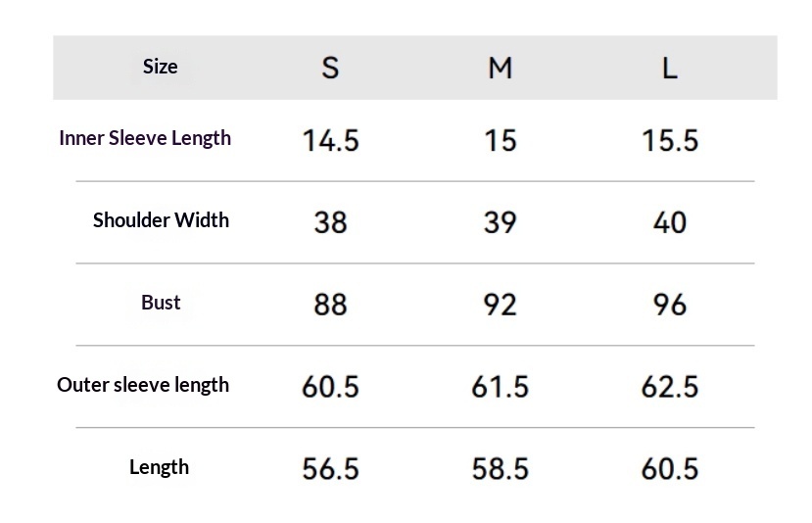The image size is (812, 523).
Task: Select the M size column header
Action: (x=500, y=68)
